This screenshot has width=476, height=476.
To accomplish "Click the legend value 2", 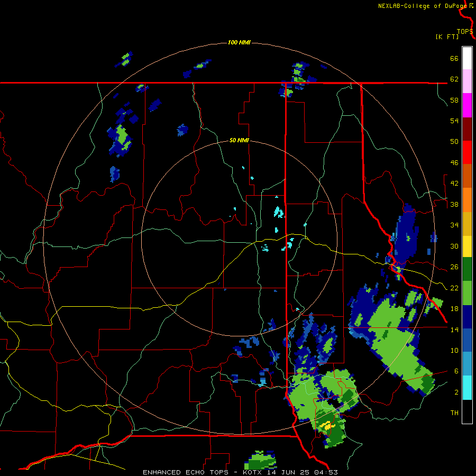I will 456,392.
